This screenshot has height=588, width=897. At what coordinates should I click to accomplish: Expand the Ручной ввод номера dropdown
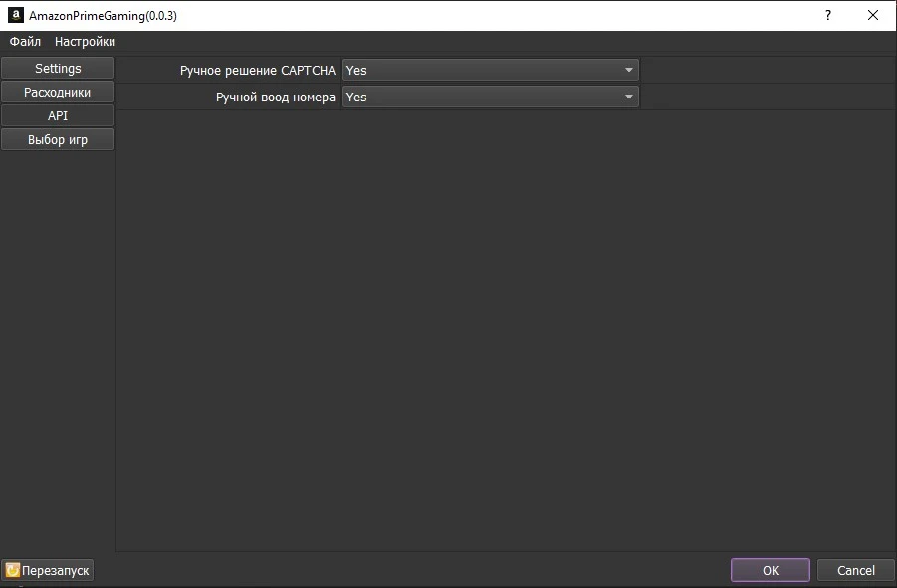pyautogui.click(x=490, y=97)
